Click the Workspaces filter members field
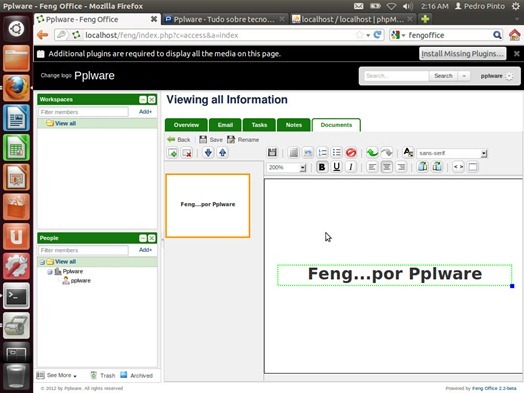 [83, 112]
